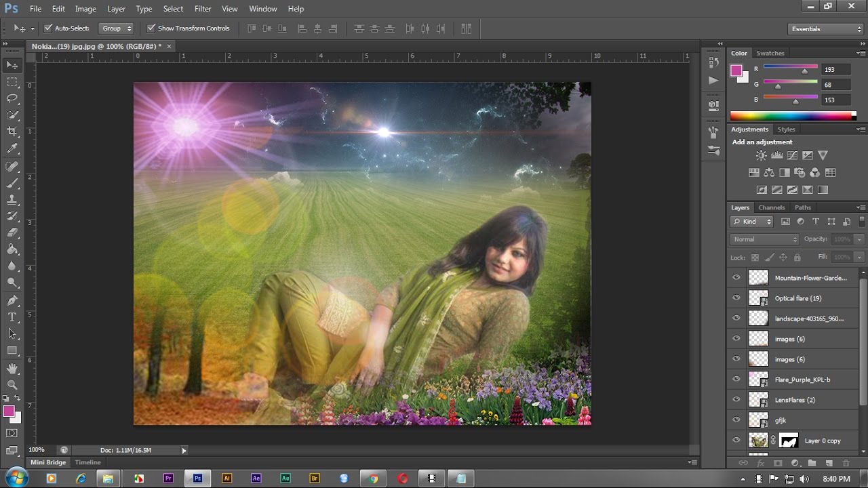
Task: Expand the Doc size status bar arrow
Action: (184, 450)
